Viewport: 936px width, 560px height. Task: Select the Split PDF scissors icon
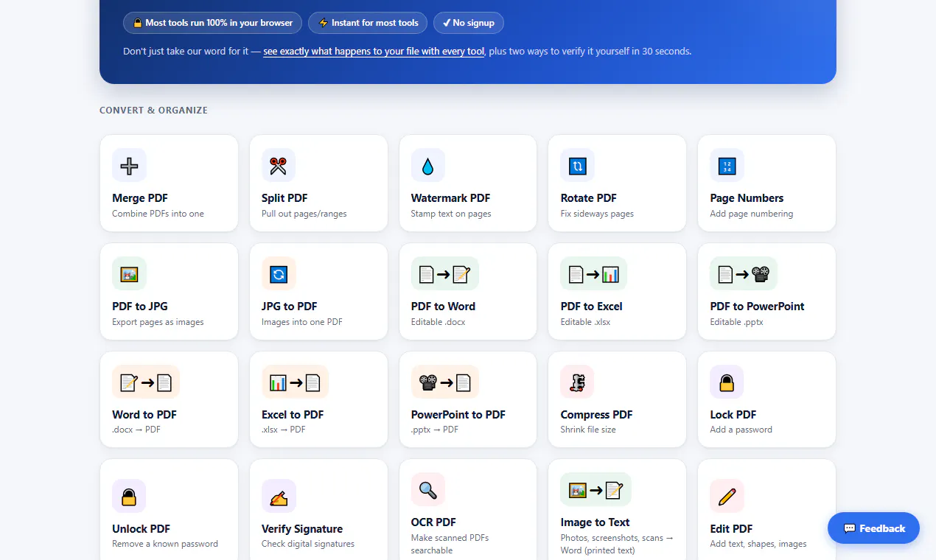[x=279, y=166]
